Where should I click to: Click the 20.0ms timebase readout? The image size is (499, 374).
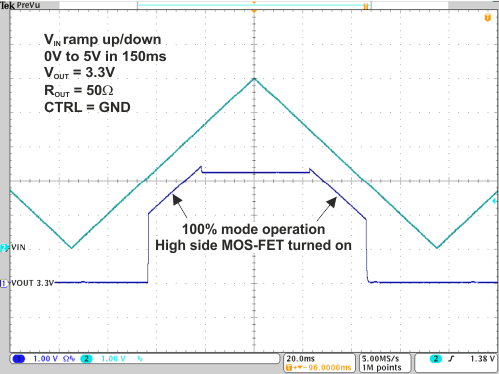[301, 359]
